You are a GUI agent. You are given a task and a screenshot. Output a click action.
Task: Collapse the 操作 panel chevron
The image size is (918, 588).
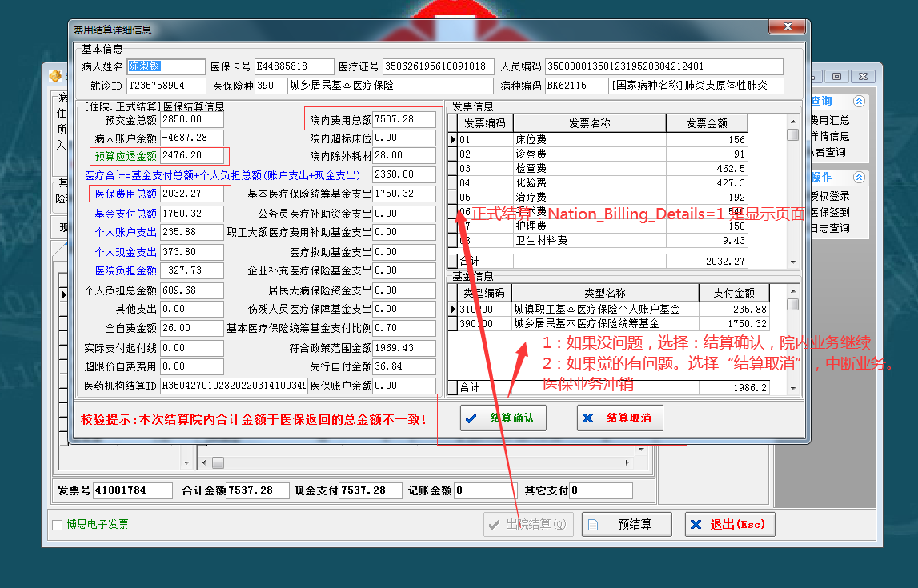coord(859,177)
